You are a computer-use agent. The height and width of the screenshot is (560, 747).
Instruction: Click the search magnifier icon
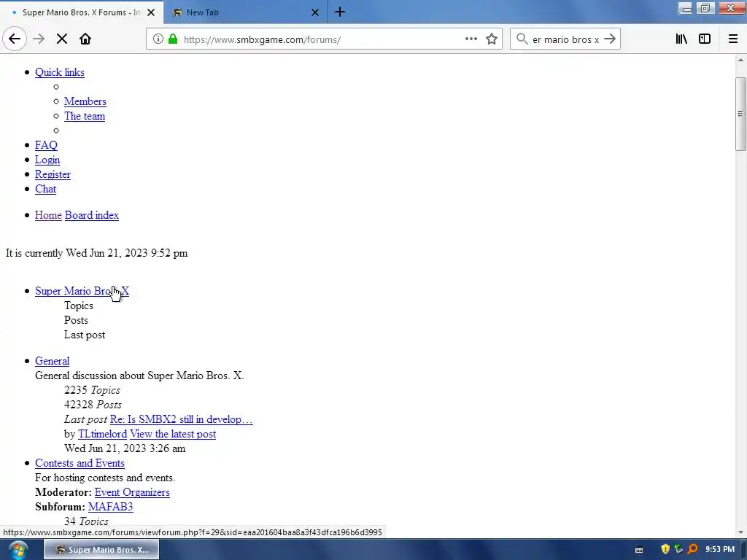[522, 39]
